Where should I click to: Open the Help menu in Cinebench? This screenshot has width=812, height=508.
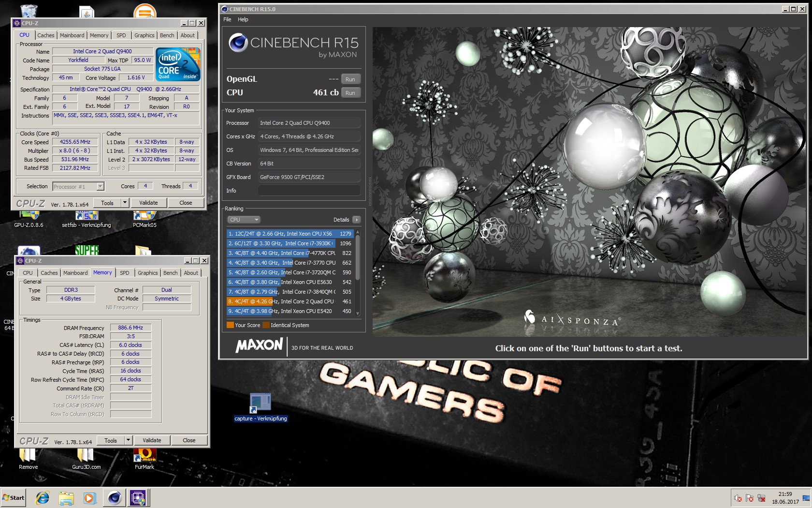click(x=243, y=19)
